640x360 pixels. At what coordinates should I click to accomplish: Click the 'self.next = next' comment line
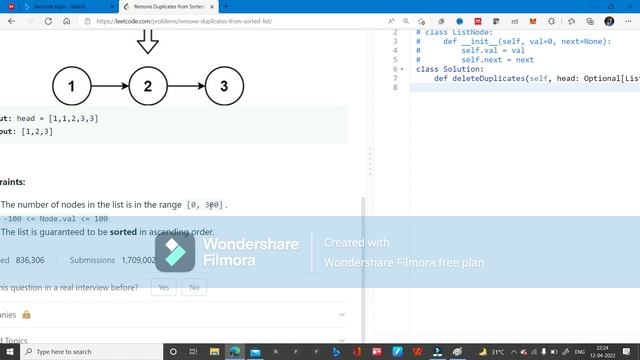coord(498,60)
